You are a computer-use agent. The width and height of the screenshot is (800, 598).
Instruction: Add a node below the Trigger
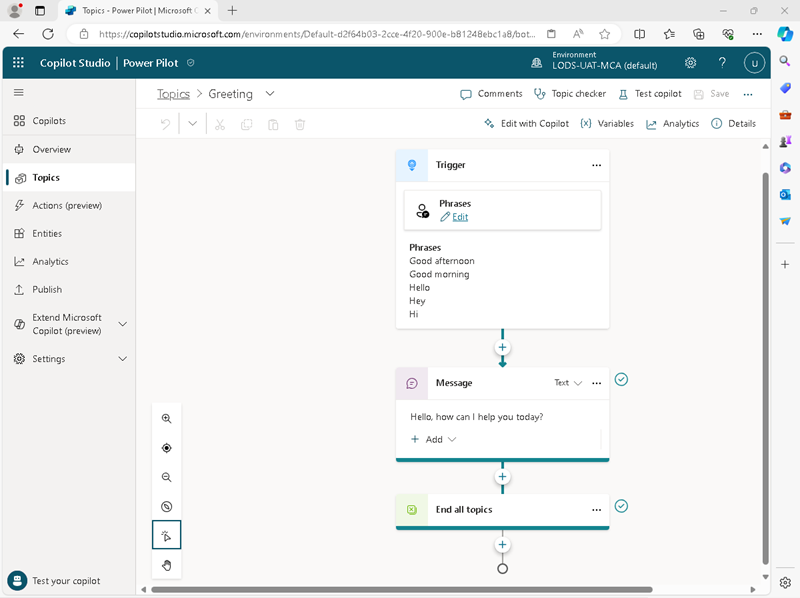click(x=503, y=347)
